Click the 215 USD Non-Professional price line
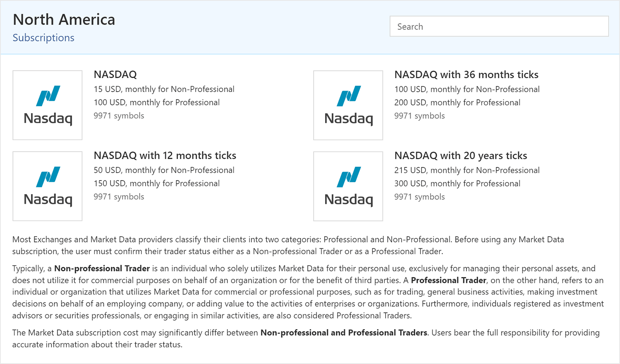The image size is (620, 364). (x=467, y=170)
